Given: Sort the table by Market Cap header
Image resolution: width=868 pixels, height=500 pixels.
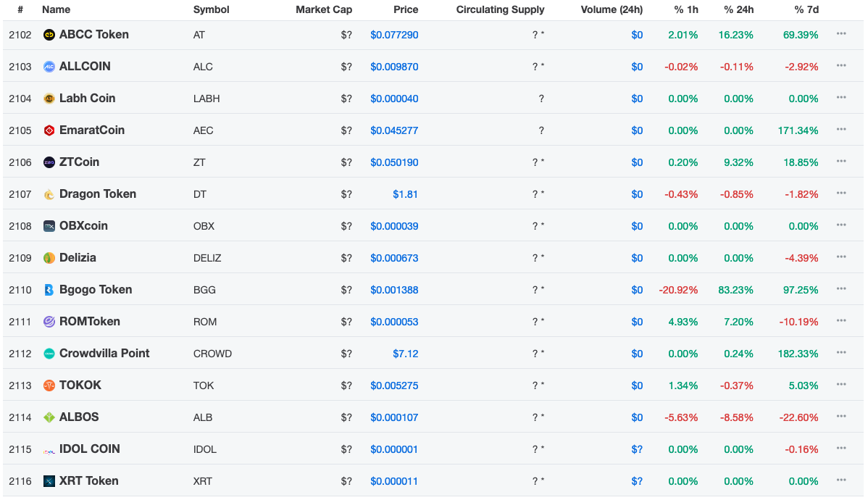Looking at the screenshot, I should click(324, 9).
